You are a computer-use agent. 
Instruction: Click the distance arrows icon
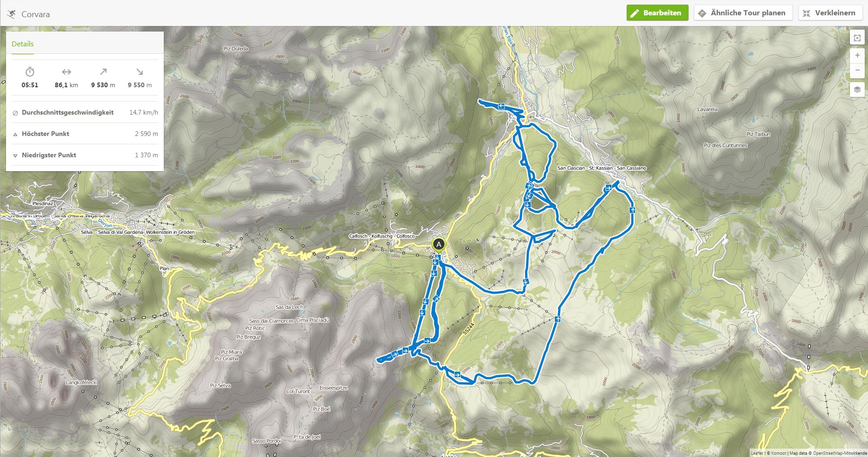click(66, 72)
